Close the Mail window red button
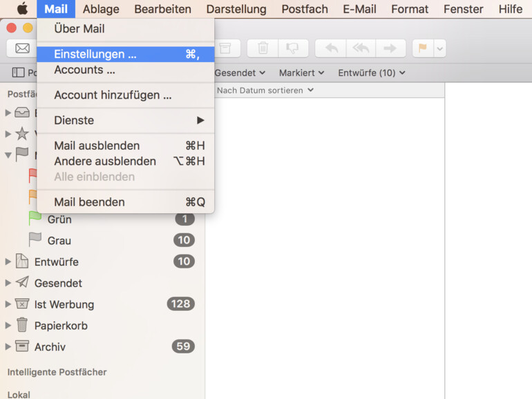532x399 pixels. [12, 28]
